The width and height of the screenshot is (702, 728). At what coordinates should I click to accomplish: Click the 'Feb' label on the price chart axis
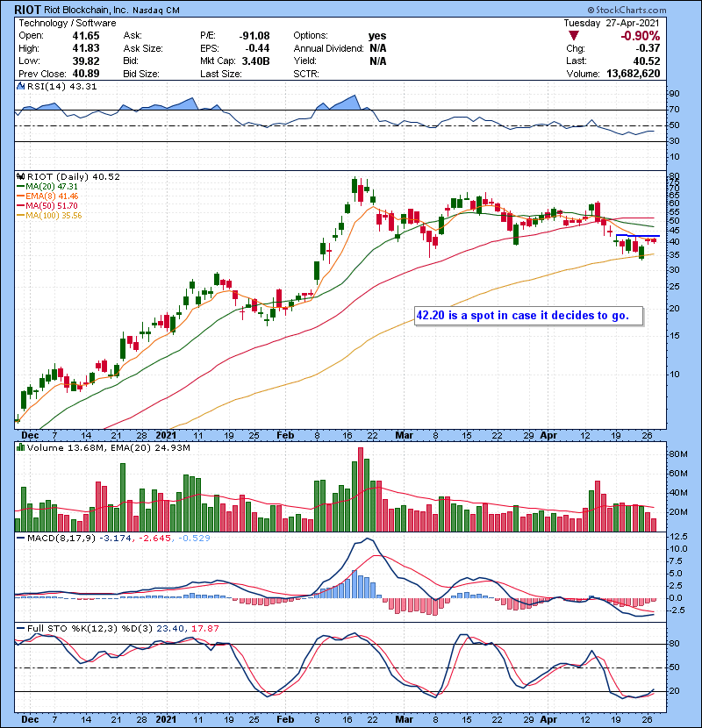285,436
